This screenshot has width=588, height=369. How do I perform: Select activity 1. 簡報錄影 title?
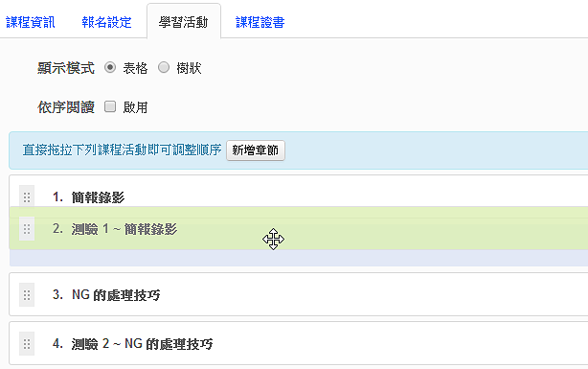(88, 197)
